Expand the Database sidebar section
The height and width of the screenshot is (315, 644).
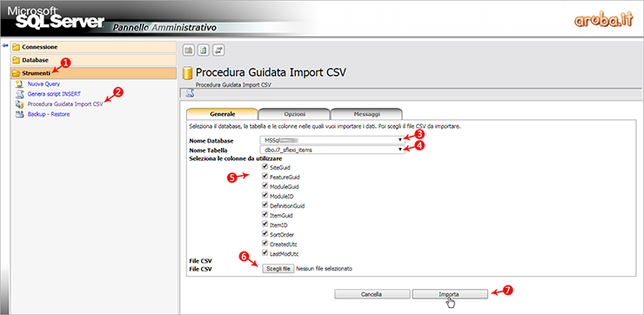[94, 60]
